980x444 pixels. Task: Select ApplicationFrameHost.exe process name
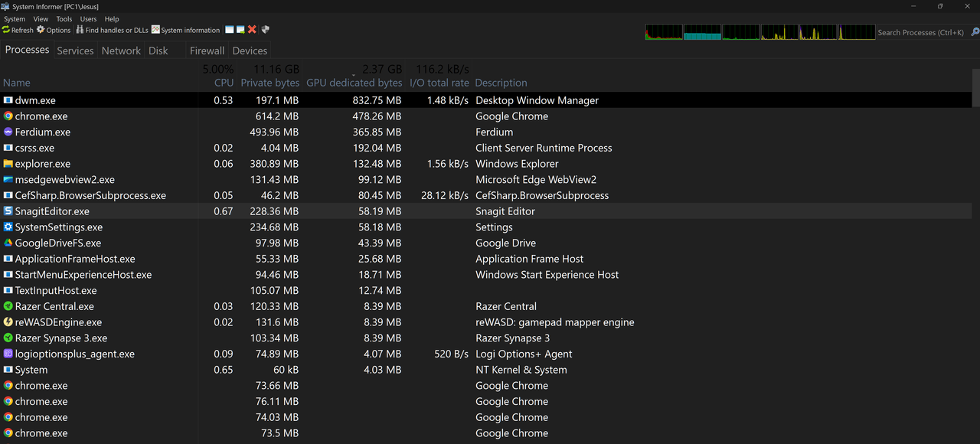click(75, 259)
